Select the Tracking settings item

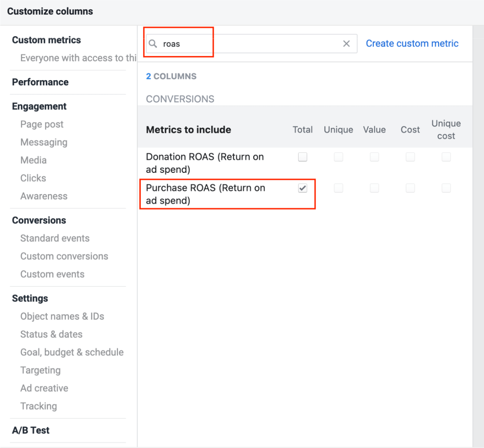click(38, 406)
